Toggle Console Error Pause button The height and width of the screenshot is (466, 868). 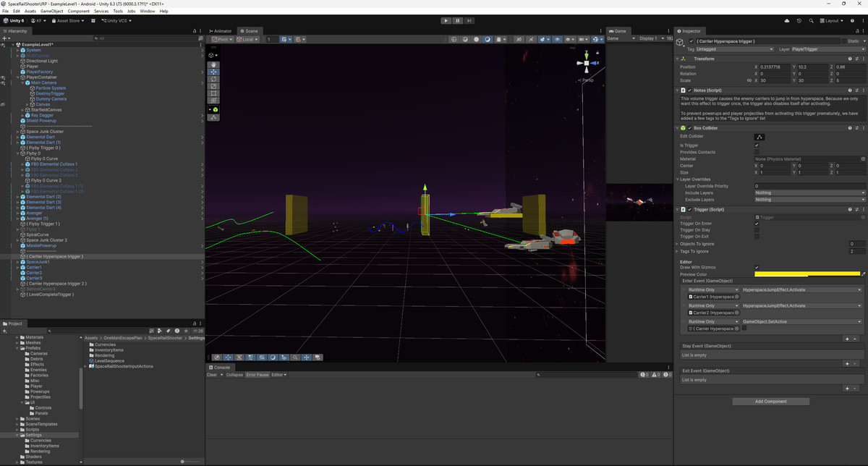(257, 375)
